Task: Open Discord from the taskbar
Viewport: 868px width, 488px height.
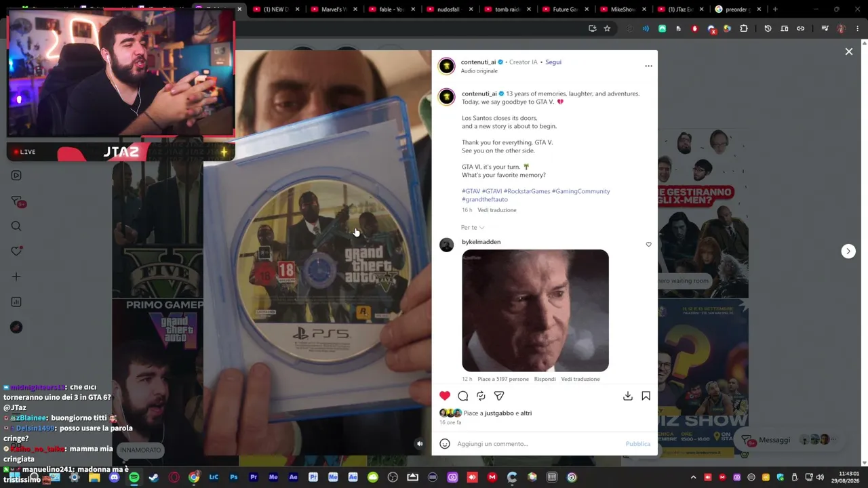Action: [114, 477]
